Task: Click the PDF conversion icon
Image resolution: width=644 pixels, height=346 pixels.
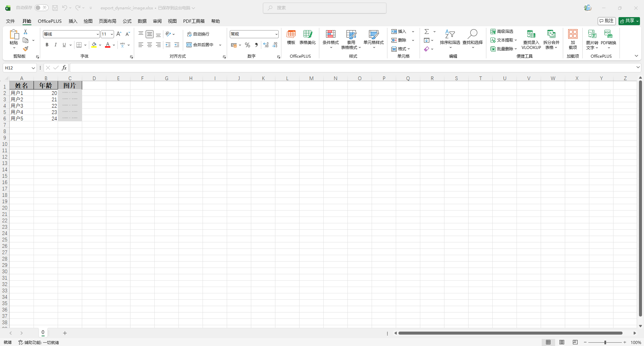Action: (x=608, y=34)
